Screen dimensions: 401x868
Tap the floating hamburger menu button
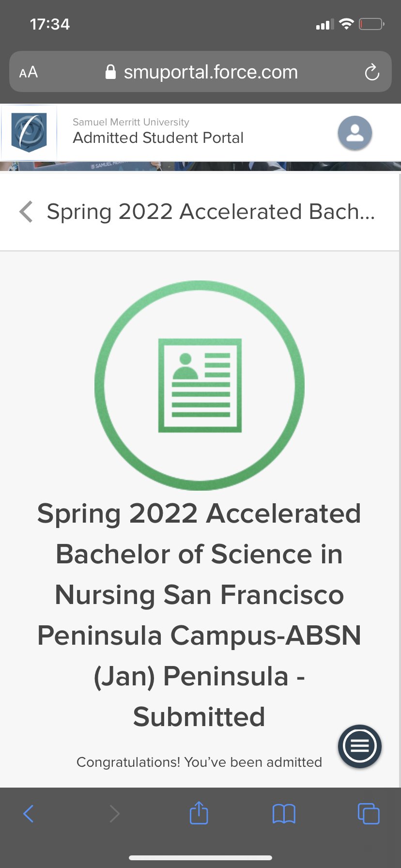click(x=359, y=746)
